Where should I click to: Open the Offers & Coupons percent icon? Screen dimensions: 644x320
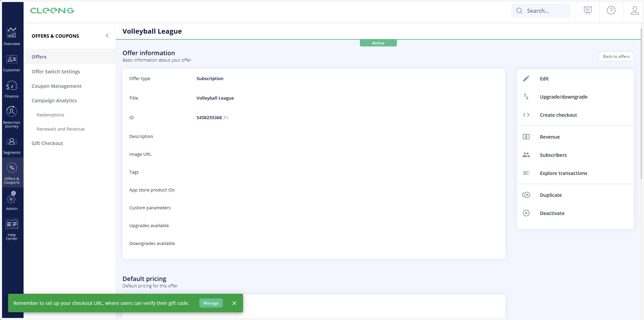pyautogui.click(x=12, y=168)
